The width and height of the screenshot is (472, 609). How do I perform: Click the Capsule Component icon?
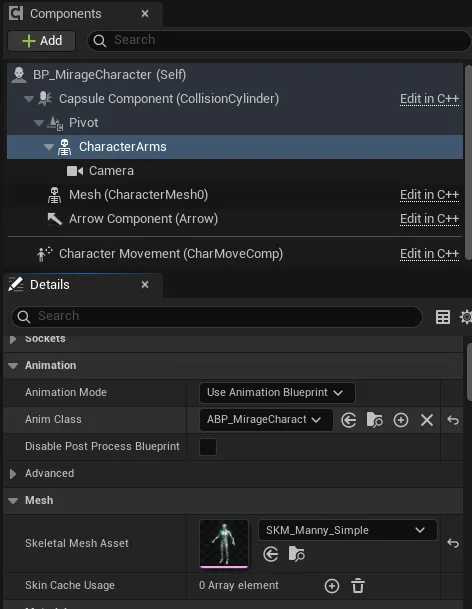point(45,99)
